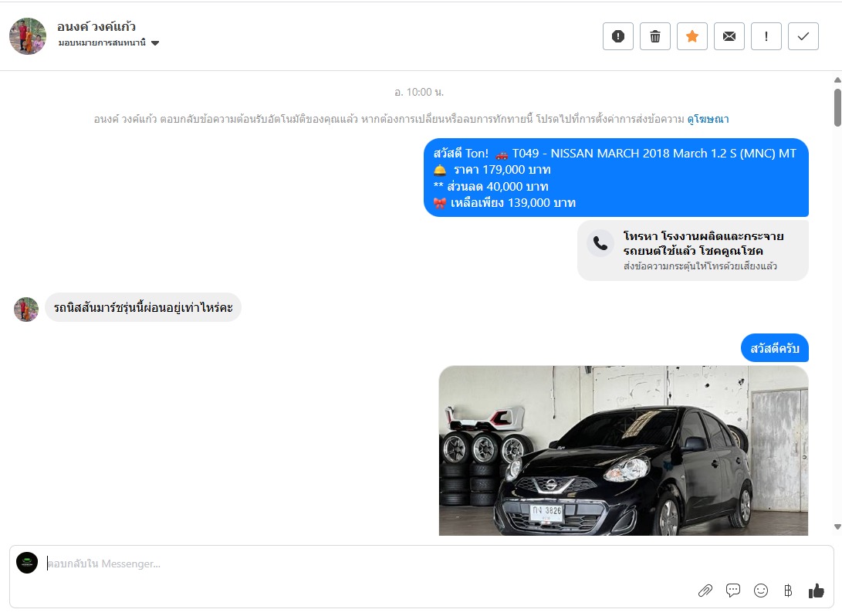Click the phone call icon in call card
Viewport: 842px width, 616px height.
point(600,244)
